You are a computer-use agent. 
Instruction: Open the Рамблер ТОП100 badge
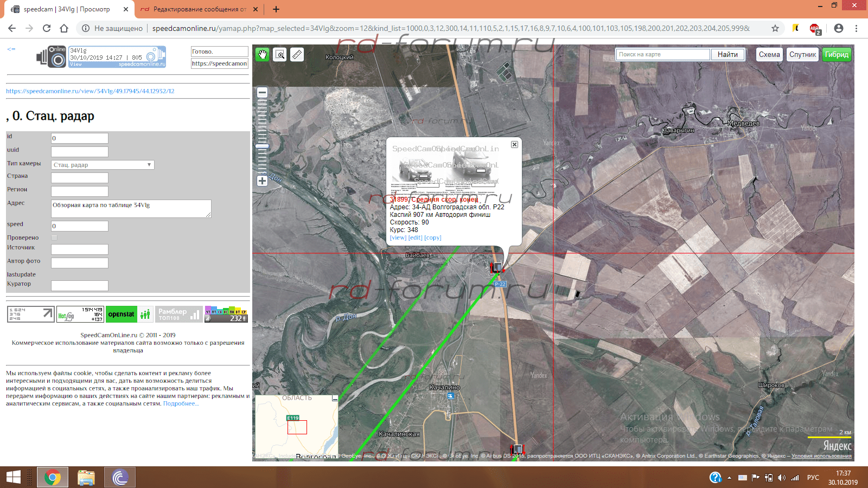179,314
